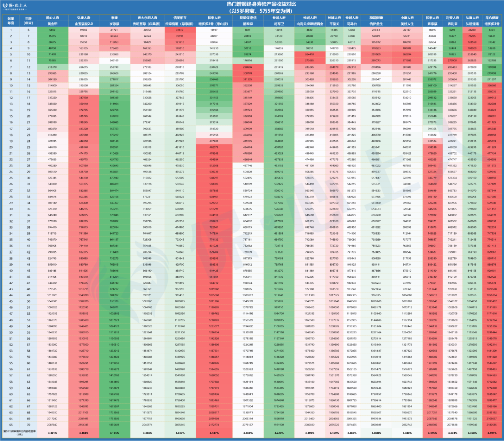Click the cell with value 140447
Image resolution: width=504 pixels, height=441 pixels.
coord(432,48)
